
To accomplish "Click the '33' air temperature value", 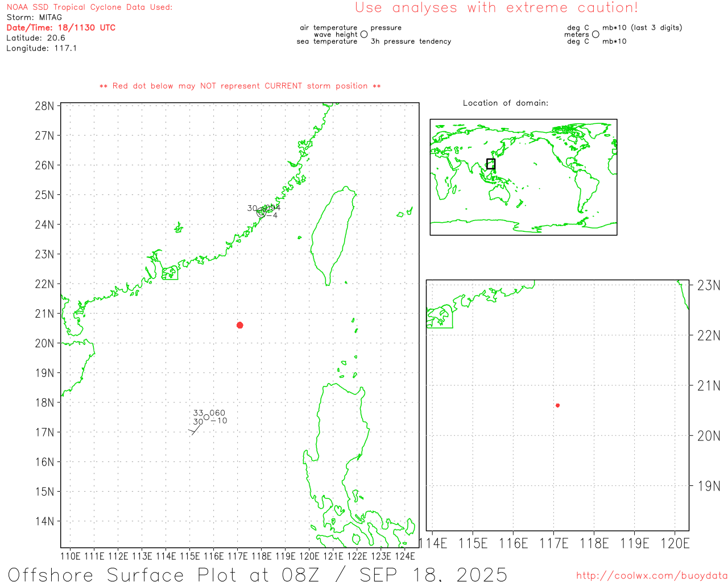I will tap(198, 413).
